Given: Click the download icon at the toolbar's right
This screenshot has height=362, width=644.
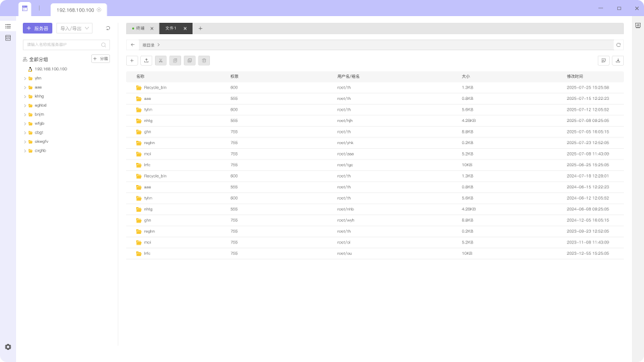Looking at the screenshot, I should (x=618, y=60).
